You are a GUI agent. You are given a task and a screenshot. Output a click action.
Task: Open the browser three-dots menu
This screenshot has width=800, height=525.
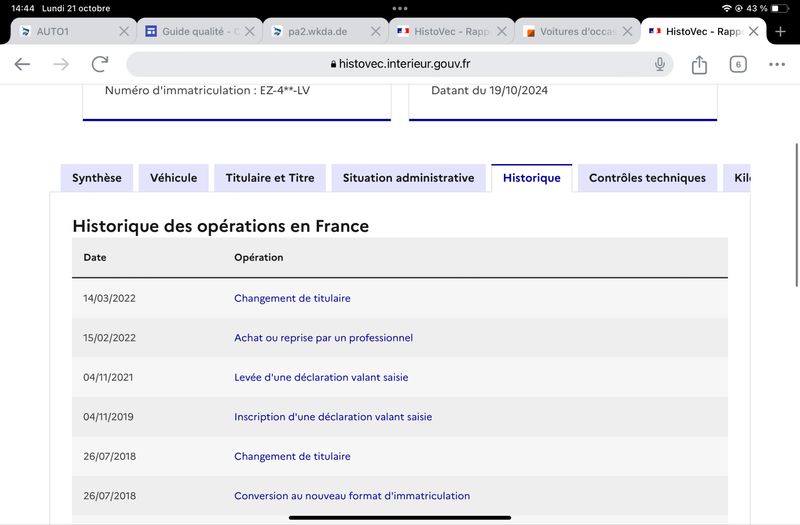point(777,64)
